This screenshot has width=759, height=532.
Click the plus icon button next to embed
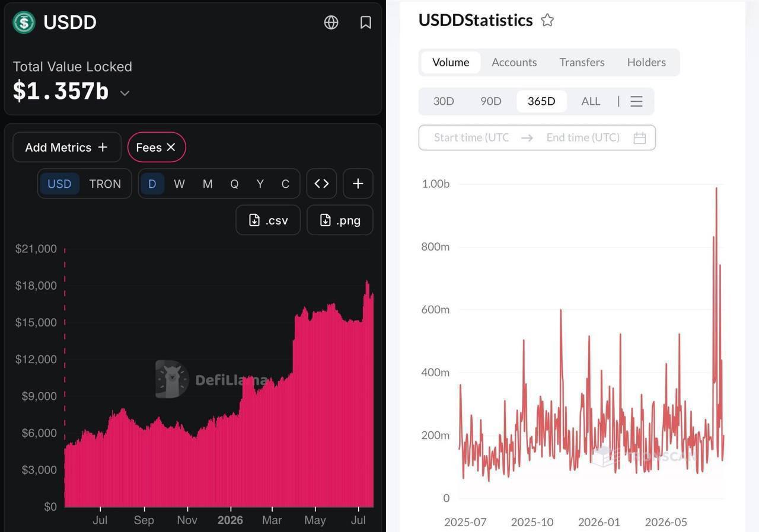[358, 184]
